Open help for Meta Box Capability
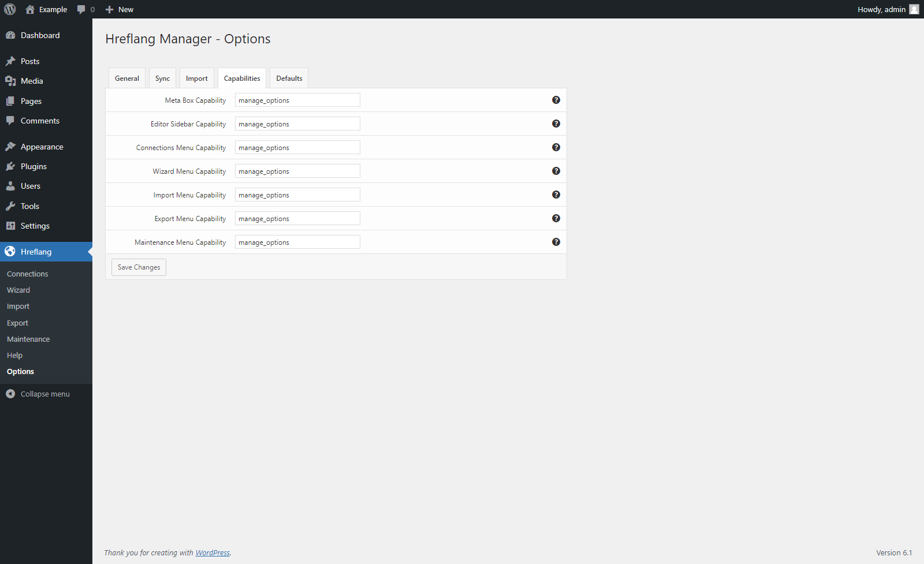Image resolution: width=924 pixels, height=564 pixels. coord(556,100)
